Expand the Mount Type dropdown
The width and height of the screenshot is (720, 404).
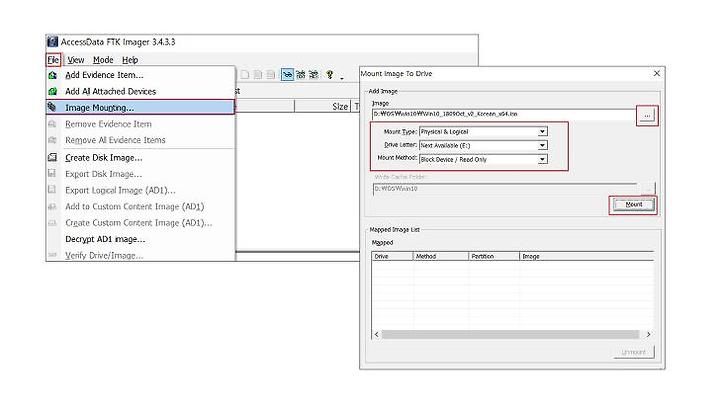point(542,132)
